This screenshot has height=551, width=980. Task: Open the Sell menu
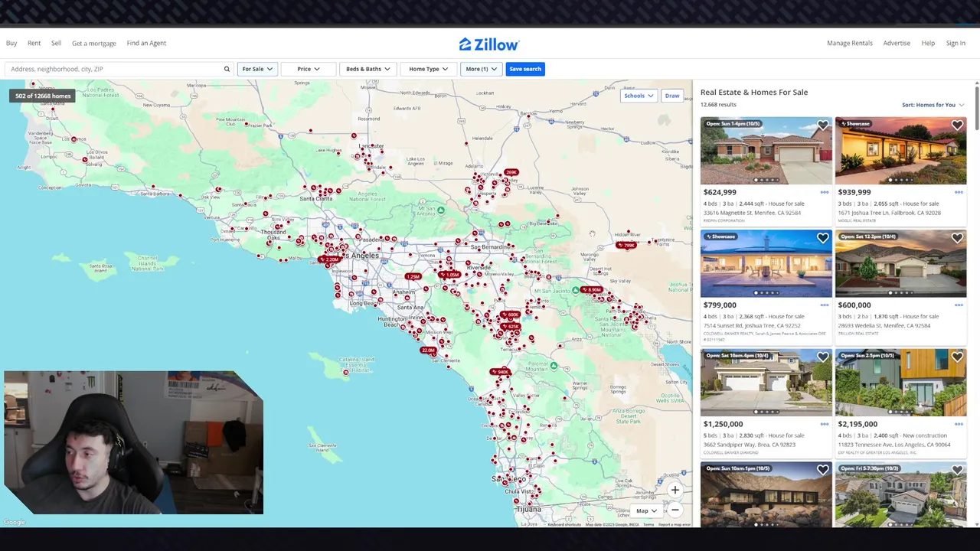(x=56, y=43)
